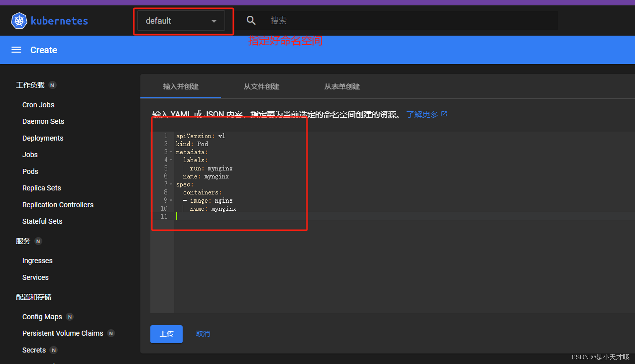Collapse the metadata block with line 3 fold arrow
The height and width of the screenshot is (364, 635).
pos(171,152)
